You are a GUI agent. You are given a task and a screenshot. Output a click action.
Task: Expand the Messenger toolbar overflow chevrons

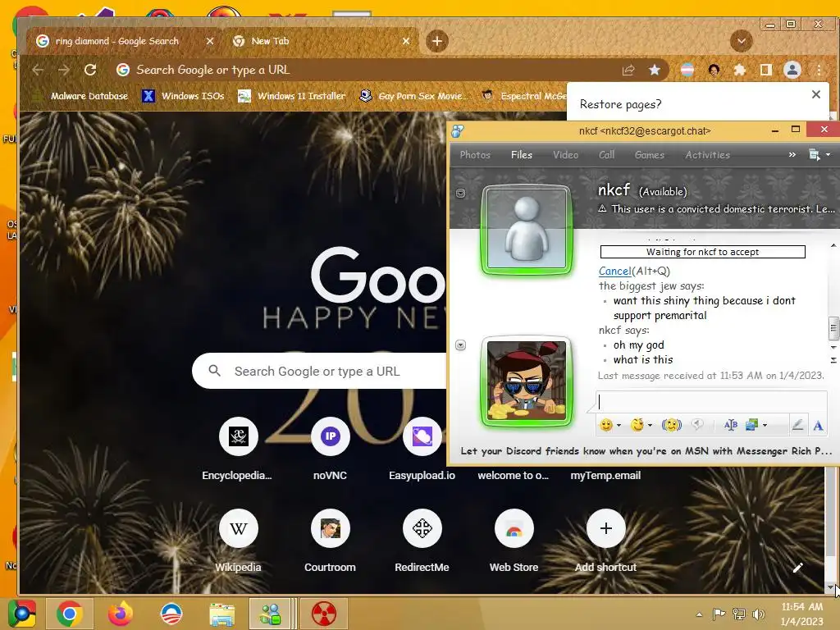pos(792,155)
